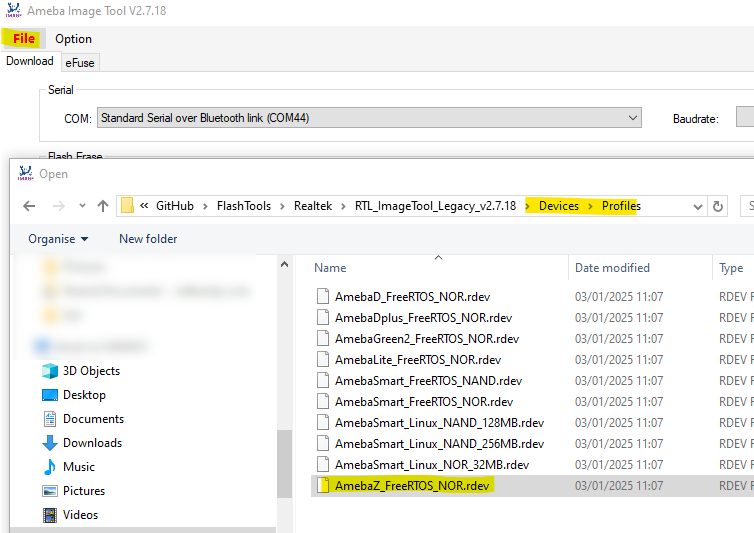Open the File menu

(24, 38)
